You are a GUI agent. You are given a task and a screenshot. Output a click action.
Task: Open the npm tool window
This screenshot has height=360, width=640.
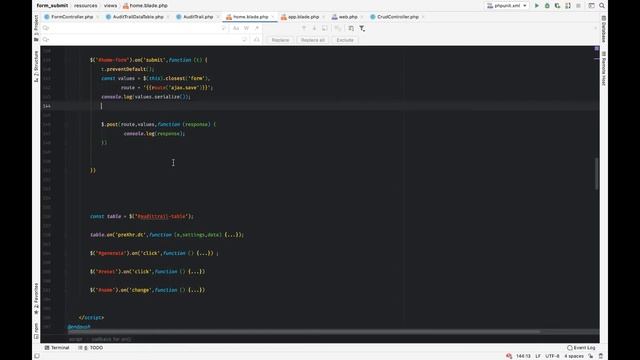[x=36, y=331]
